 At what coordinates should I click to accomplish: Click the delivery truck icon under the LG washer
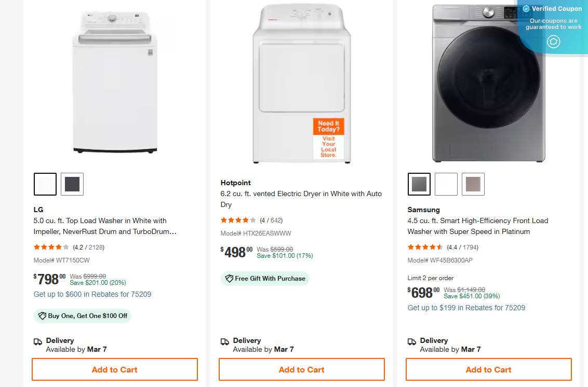coord(38,341)
